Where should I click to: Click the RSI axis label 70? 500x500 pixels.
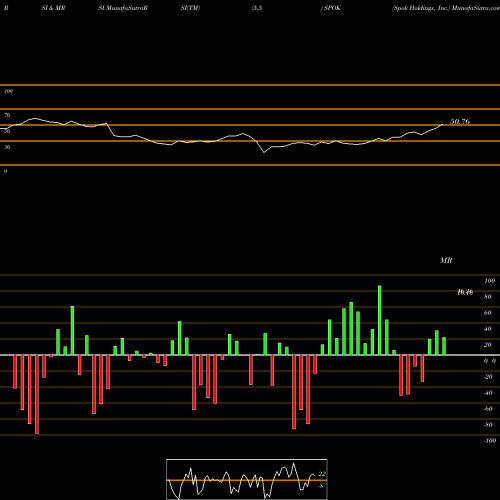click(x=7, y=115)
